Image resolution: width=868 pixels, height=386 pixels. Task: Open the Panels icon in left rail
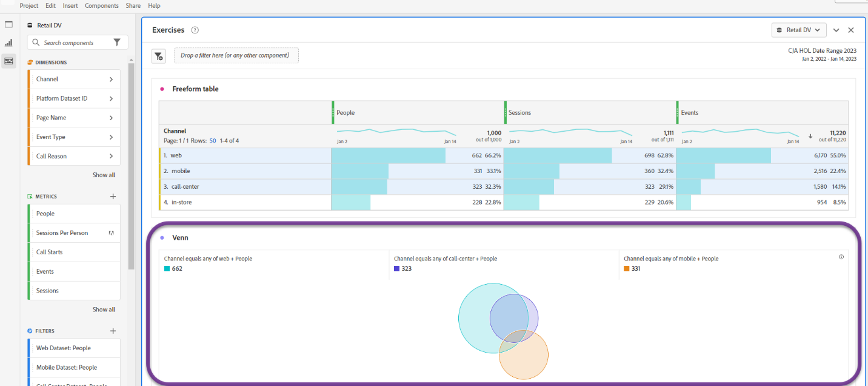[8, 25]
